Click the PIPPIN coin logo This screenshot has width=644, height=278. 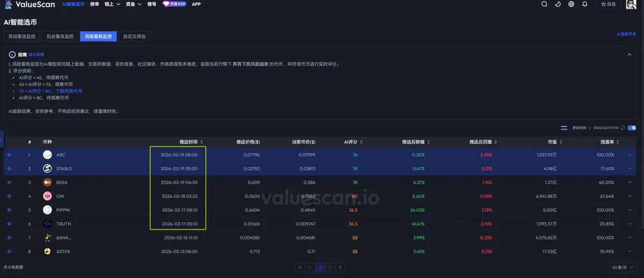[x=48, y=210]
